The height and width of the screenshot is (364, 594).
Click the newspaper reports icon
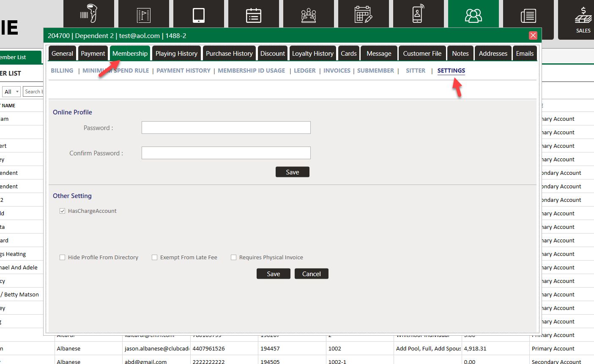point(528,16)
